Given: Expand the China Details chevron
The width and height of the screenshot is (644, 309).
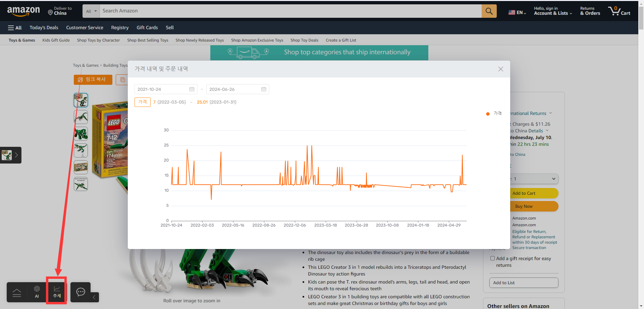Looking at the screenshot, I should pyautogui.click(x=547, y=130).
